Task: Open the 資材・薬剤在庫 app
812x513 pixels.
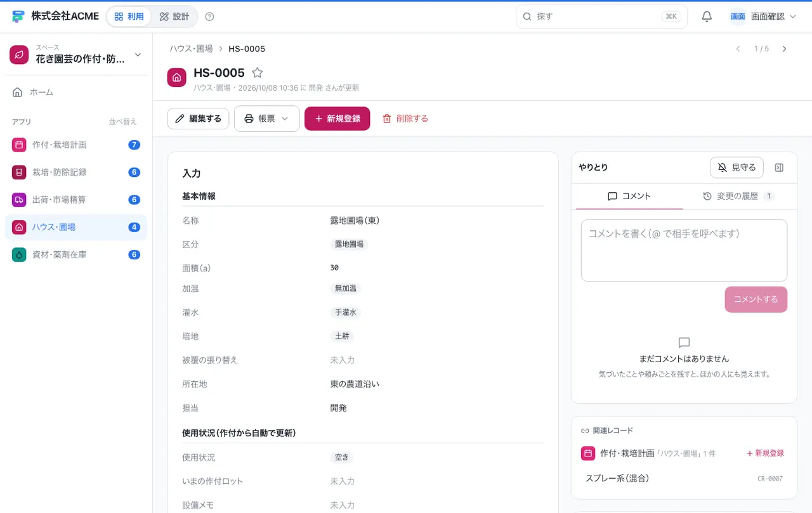Action: click(76, 254)
